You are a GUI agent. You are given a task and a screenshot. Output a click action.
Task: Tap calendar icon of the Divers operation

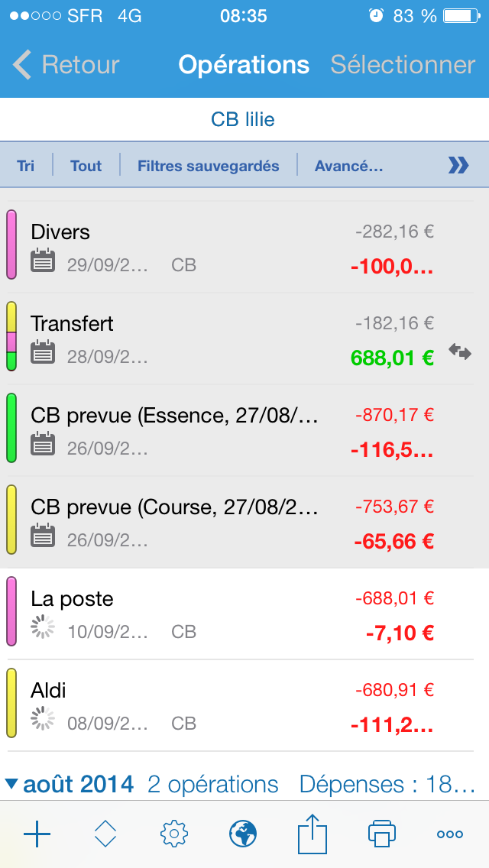click(x=43, y=260)
